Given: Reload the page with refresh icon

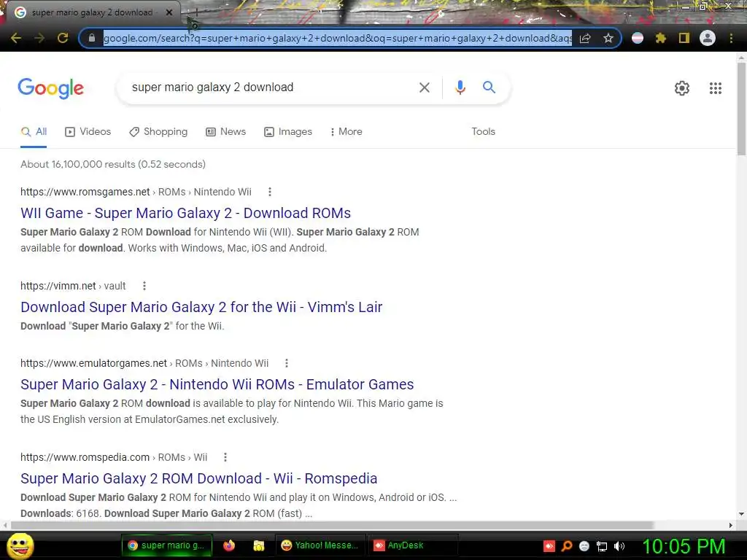Looking at the screenshot, I should point(63,38).
